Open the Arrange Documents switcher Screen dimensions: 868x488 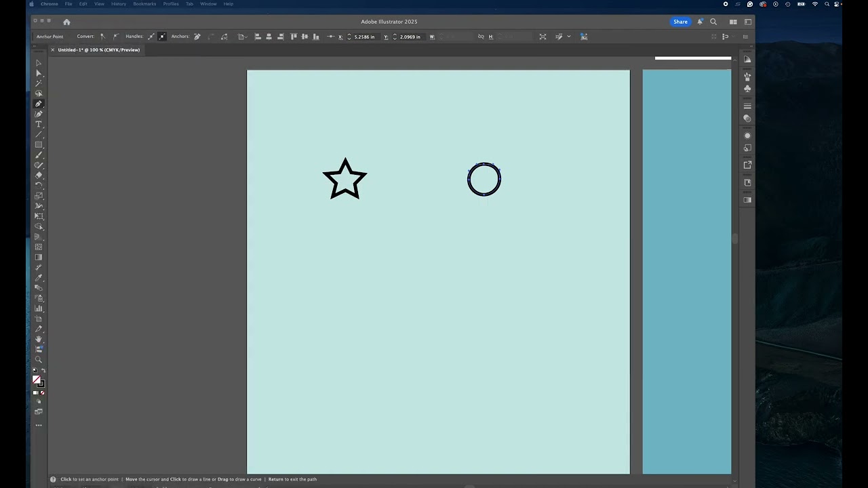[x=733, y=22]
